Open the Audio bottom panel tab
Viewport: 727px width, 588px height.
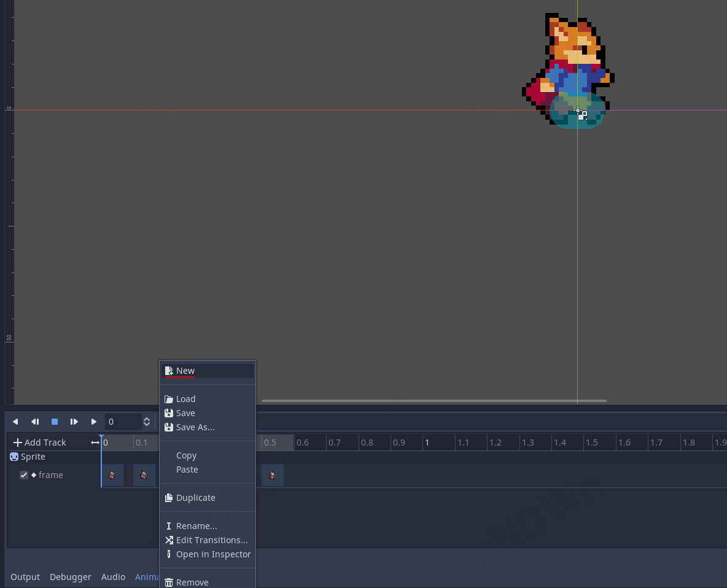pos(113,577)
